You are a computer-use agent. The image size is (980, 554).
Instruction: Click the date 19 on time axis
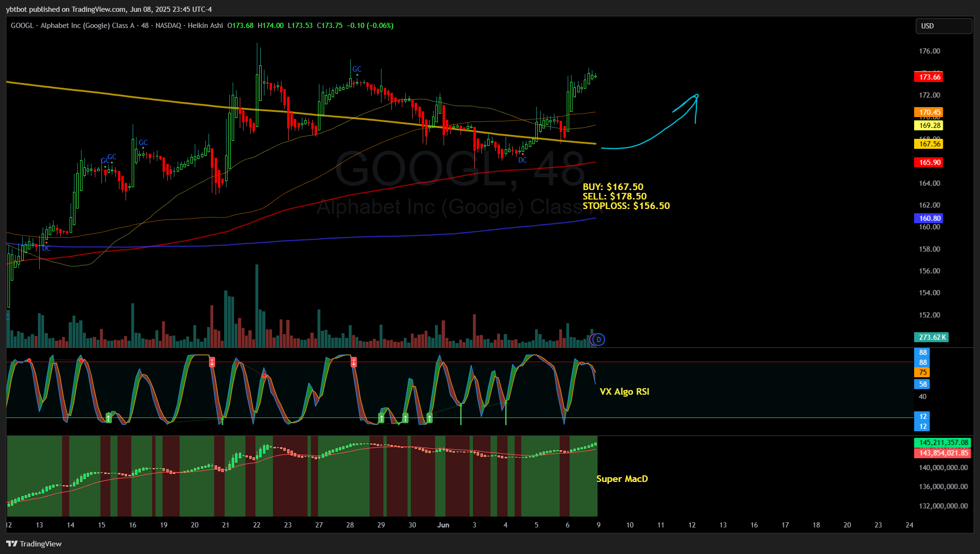[x=163, y=525]
